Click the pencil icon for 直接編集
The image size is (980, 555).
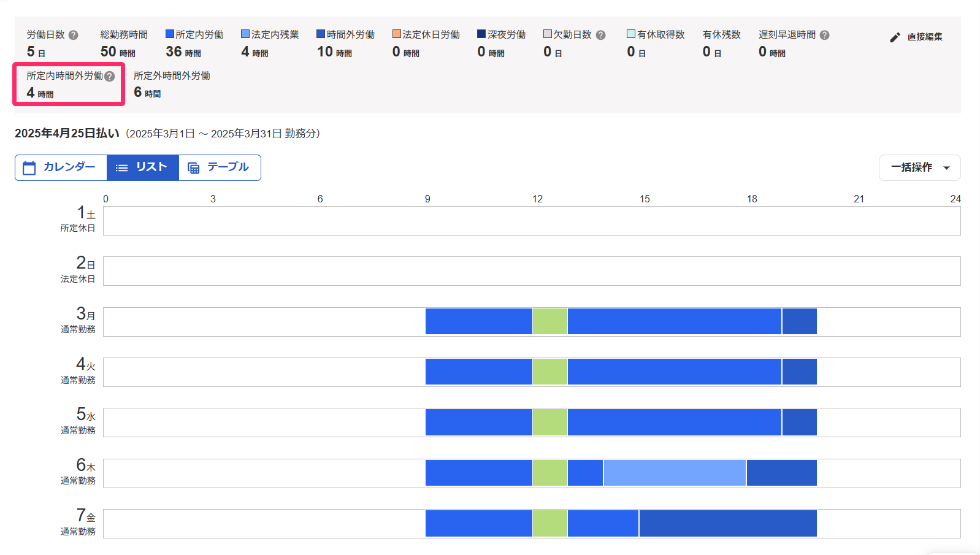(x=895, y=37)
